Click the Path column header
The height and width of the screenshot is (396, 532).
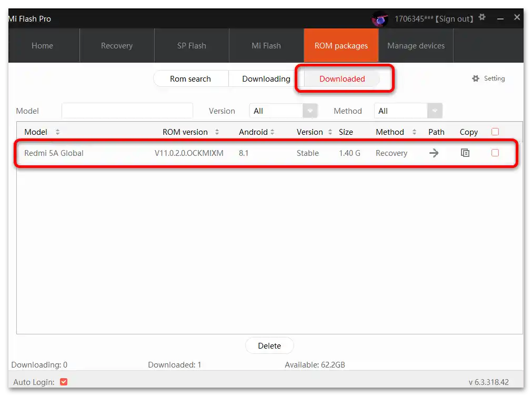click(x=436, y=132)
